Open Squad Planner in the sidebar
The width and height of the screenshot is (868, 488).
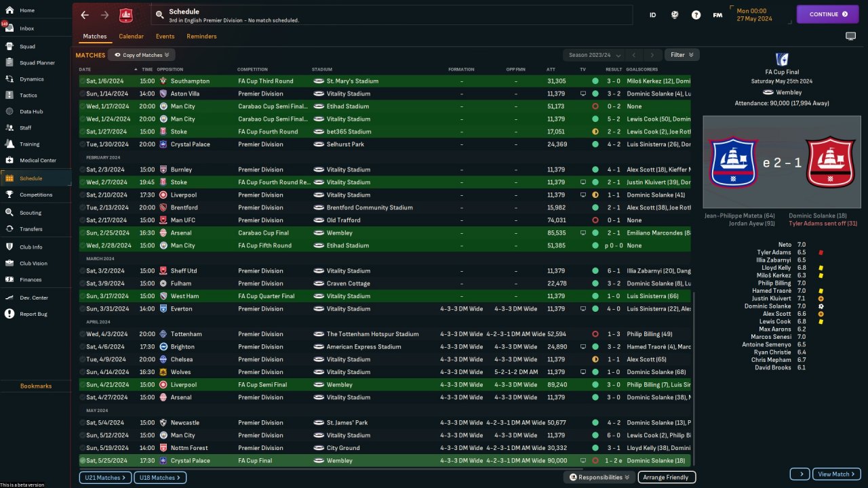(36, 63)
